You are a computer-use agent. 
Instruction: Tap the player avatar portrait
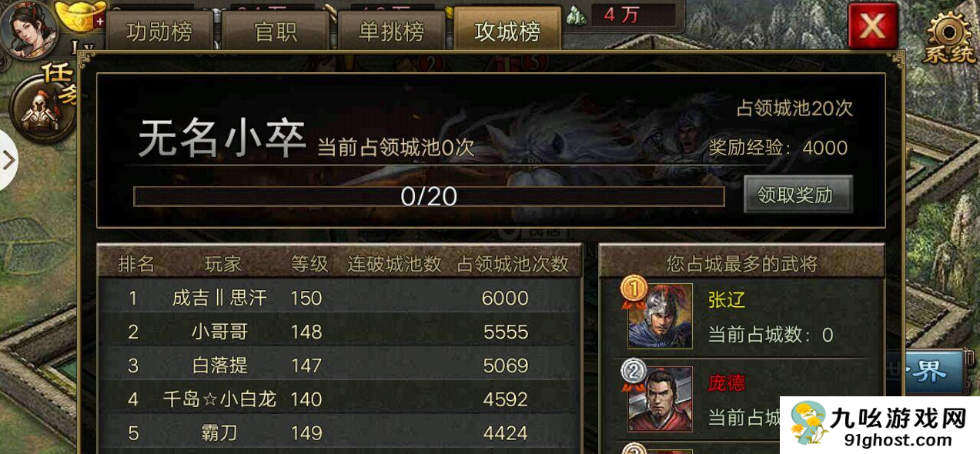[x=29, y=29]
